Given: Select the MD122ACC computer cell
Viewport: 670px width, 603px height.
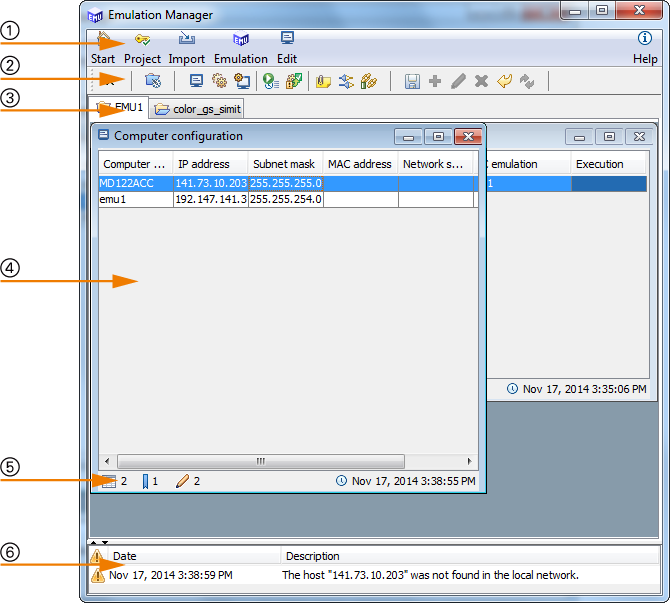Looking at the screenshot, I should [136, 183].
